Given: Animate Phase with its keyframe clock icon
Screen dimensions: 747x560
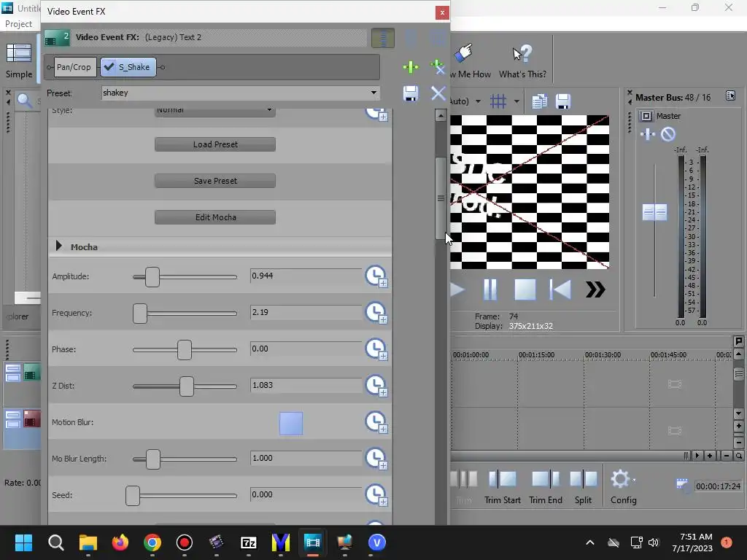Looking at the screenshot, I should point(376,349).
